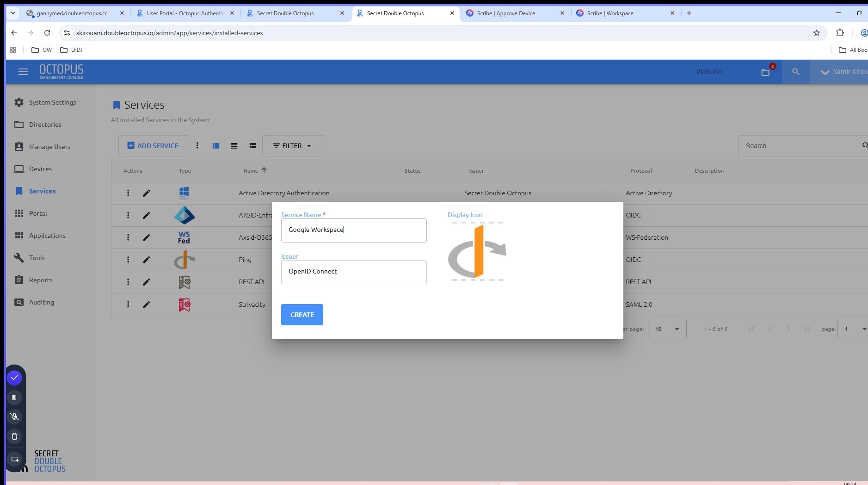Open the page number dropdown
This screenshot has width=868, height=485.
coord(853,329)
